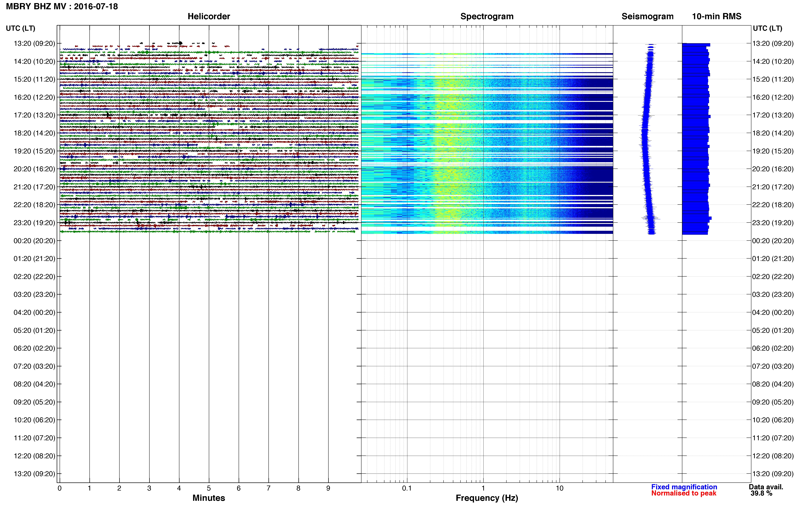Click the left '14:20 (10:20)' time label
Screen dimensions: 812x508
[x=34, y=62]
